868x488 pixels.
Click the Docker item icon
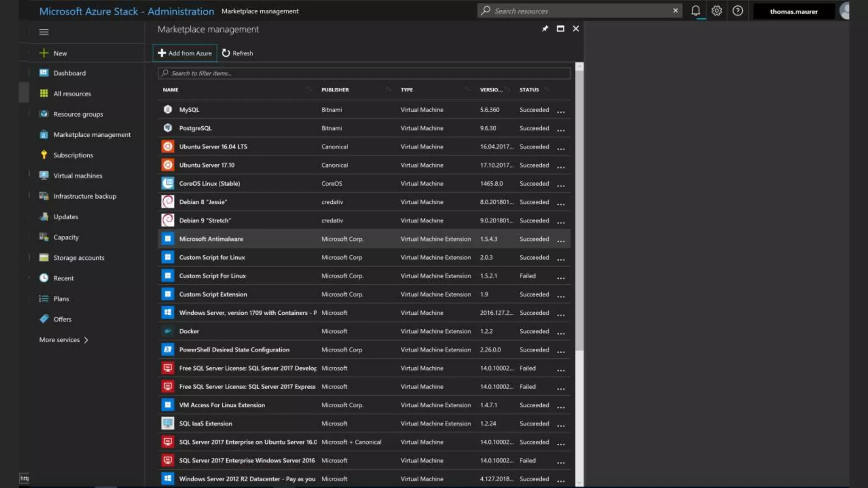point(168,331)
